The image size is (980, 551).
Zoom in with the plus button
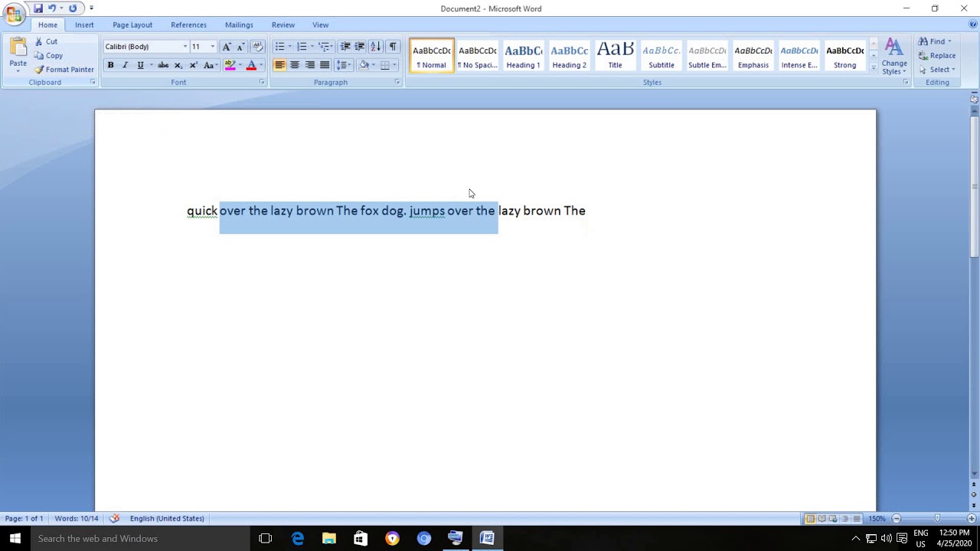pyautogui.click(x=973, y=518)
